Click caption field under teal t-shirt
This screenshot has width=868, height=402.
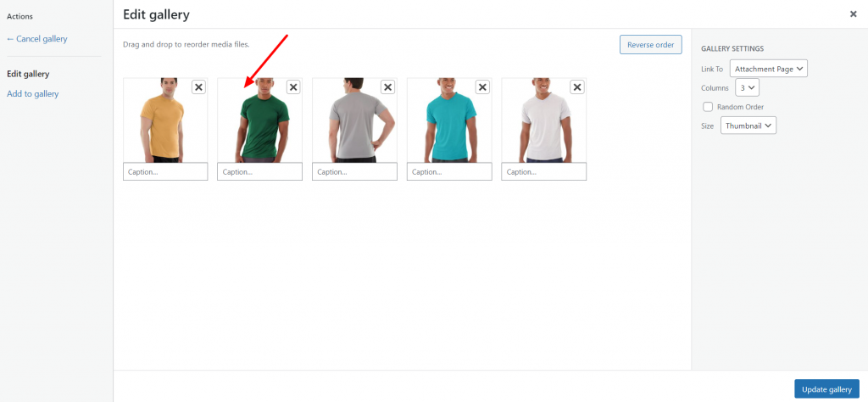(x=449, y=171)
